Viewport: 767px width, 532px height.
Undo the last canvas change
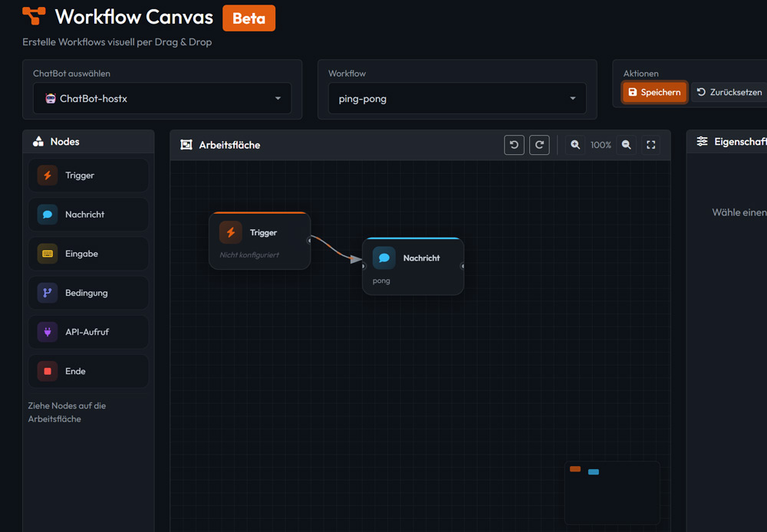pyautogui.click(x=514, y=145)
